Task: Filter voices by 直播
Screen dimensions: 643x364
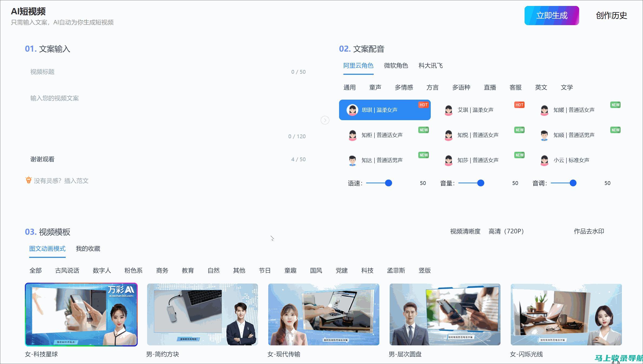Action: [x=490, y=87]
